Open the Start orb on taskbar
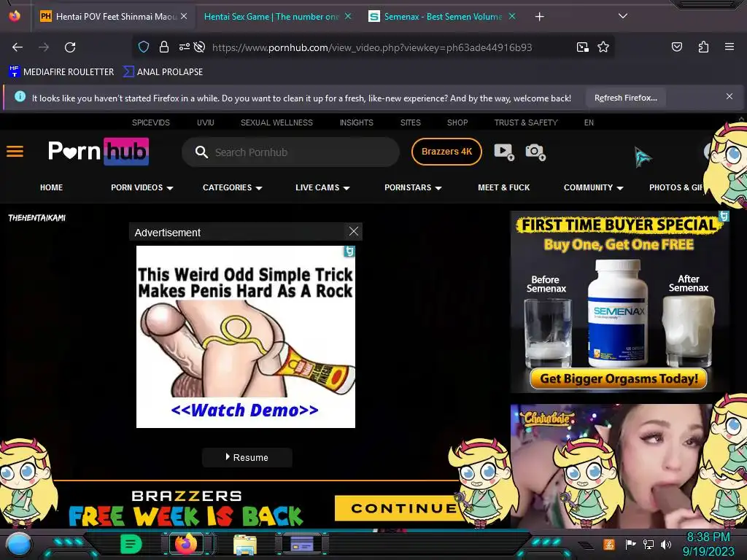 click(x=18, y=544)
